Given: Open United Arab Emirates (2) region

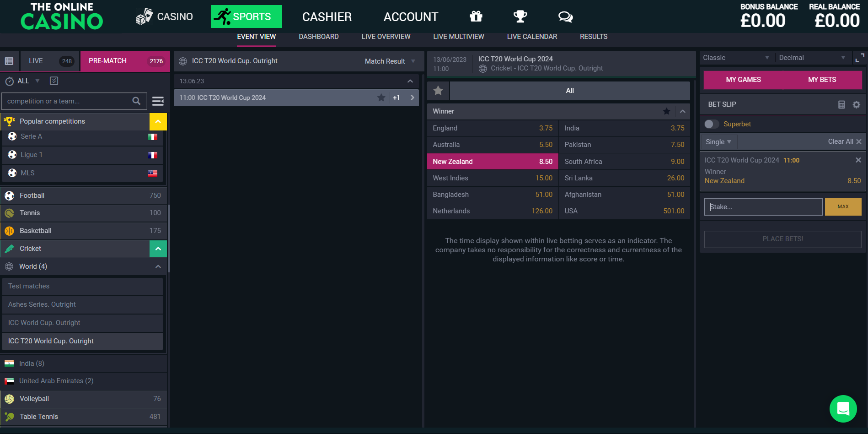Looking at the screenshot, I should pyautogui.click(x=84, y=381).
